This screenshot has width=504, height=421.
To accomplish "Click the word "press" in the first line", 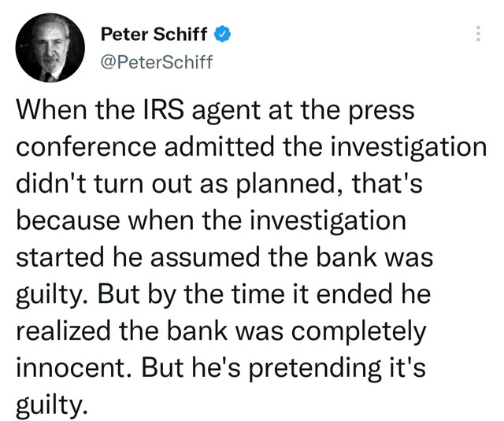I will click(381, 112).
